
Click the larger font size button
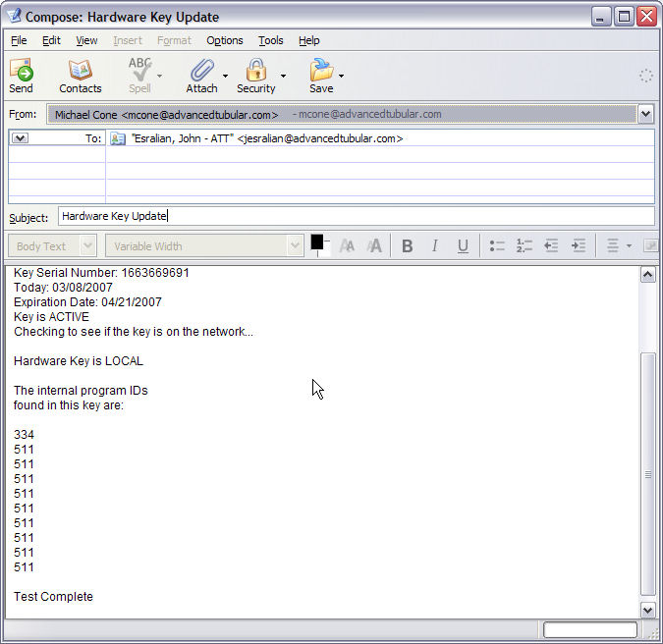374,245
